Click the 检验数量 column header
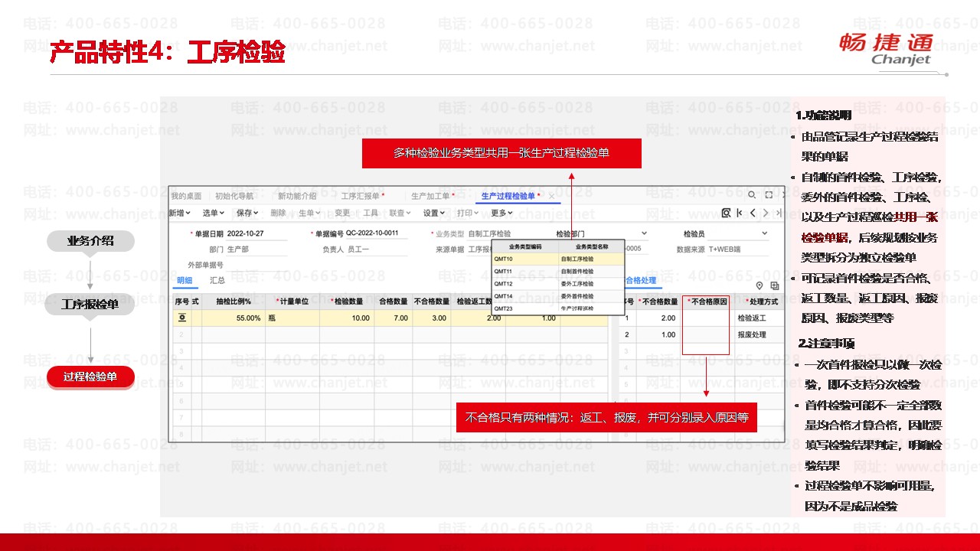 tap(347, 302)
